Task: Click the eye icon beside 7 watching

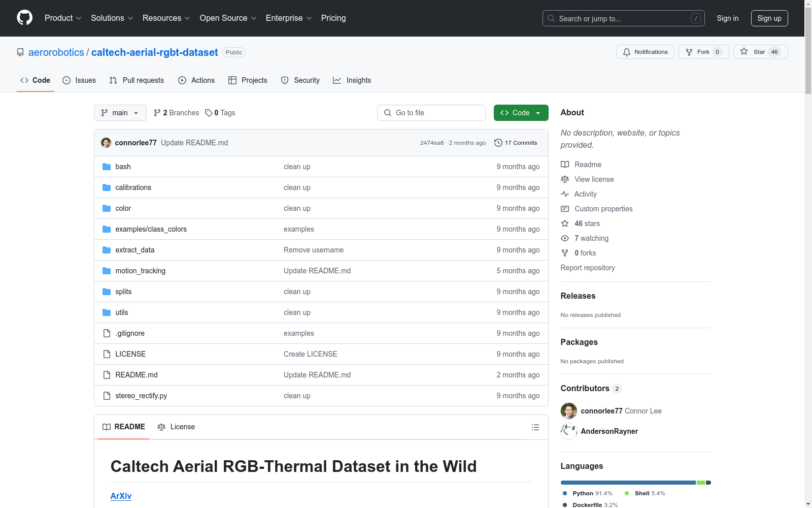Action: pos(565,238)
